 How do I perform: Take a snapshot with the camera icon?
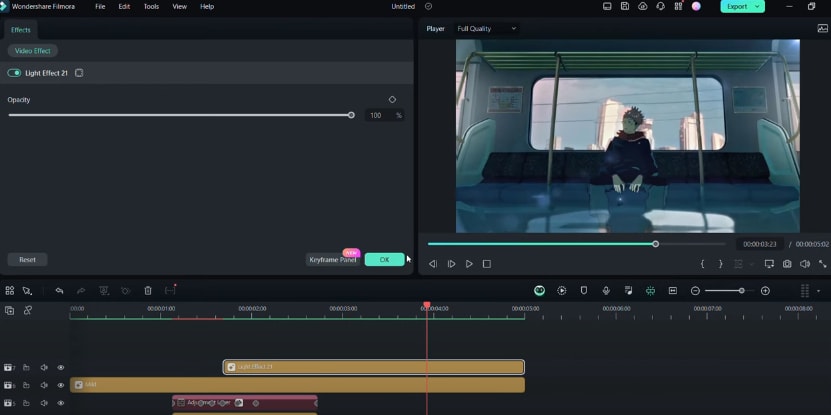pyautogui.click(x=787, y=263)
